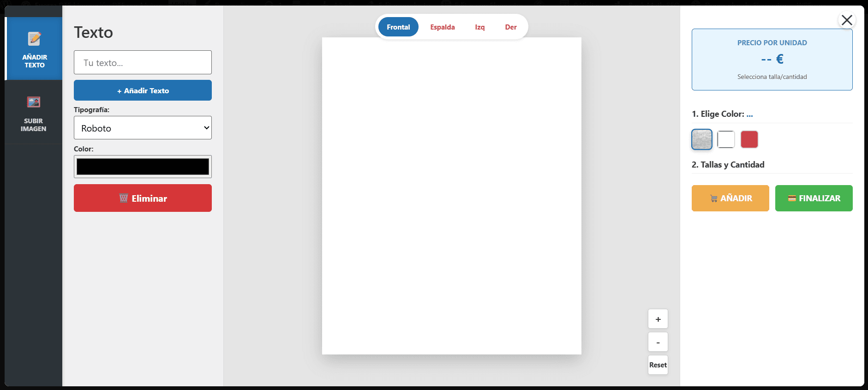This screenshot has height=390, width=868.
Task: Click the 'PRECIO POR UNIDAD' label
Action: (772, 42)
